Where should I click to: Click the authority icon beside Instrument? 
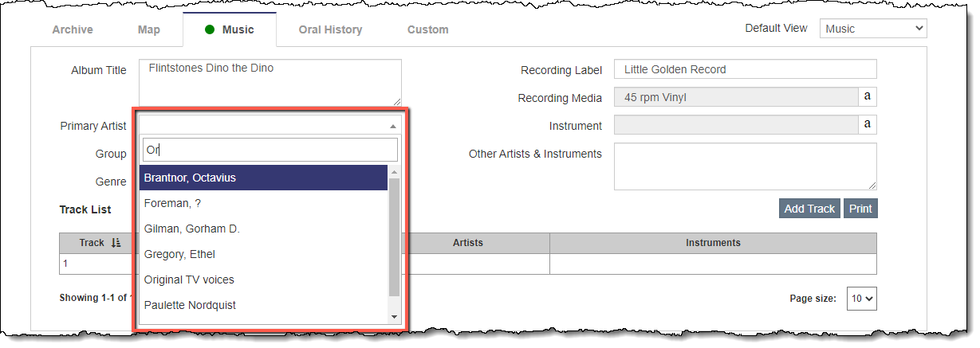pyautogui.click(x=868, y=125)
